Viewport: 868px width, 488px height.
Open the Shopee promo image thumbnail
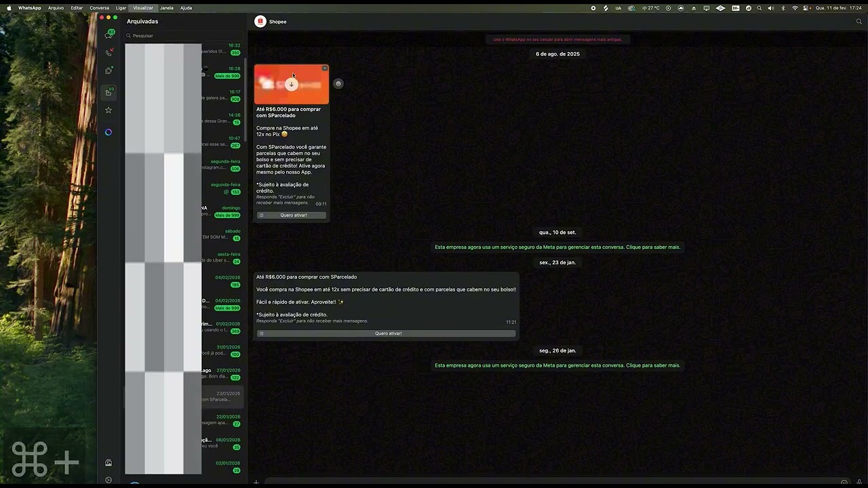point(292,85)
